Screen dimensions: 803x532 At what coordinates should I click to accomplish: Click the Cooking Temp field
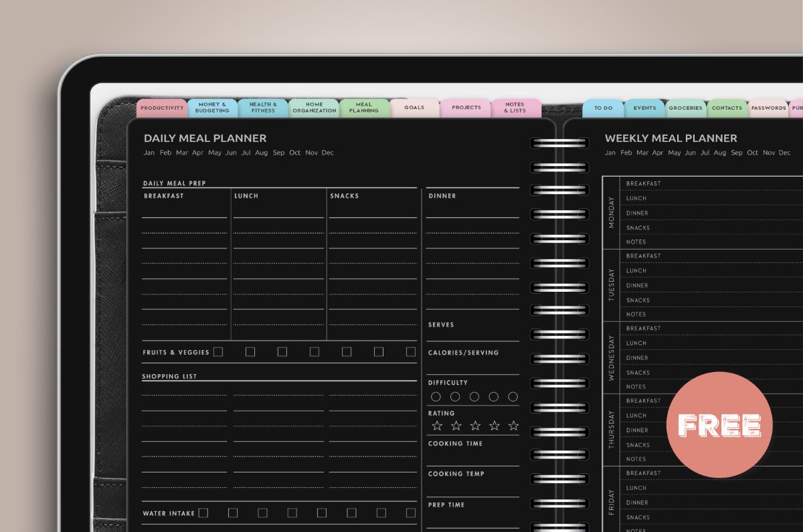[473, 482]
